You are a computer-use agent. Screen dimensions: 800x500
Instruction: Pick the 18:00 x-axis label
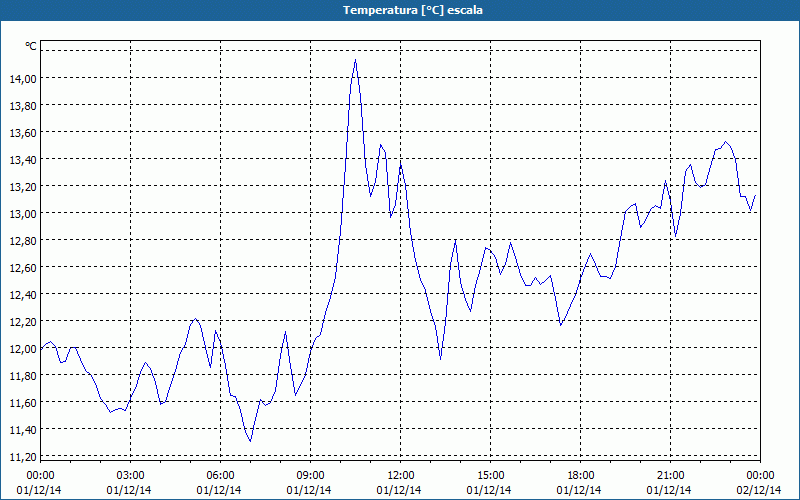point(581,476)
